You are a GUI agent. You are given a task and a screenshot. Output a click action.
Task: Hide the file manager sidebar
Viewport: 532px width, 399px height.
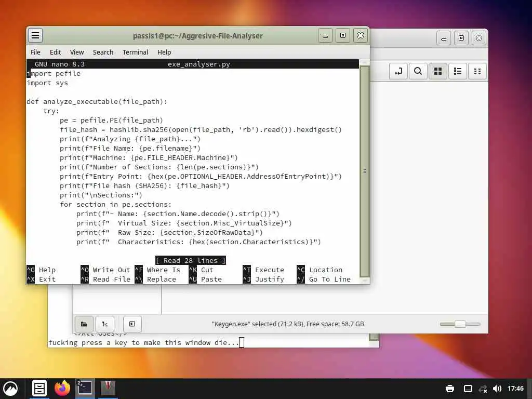(x=132, y=324)
